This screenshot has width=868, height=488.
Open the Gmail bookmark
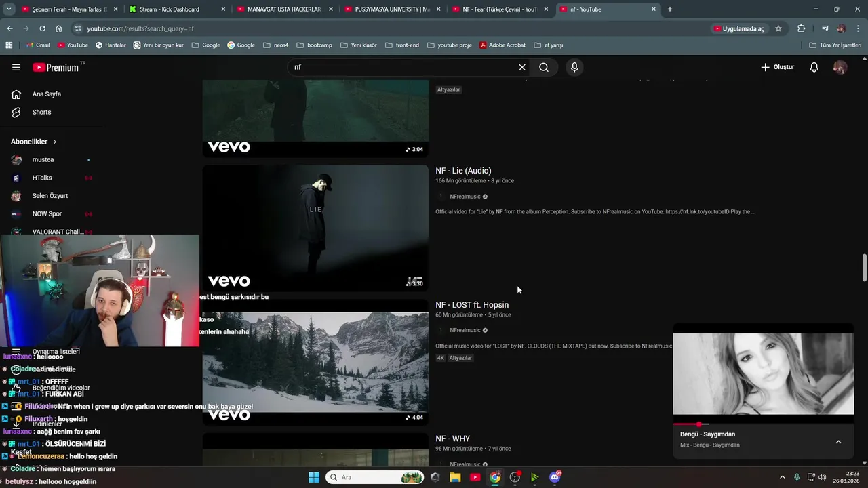point(38,45)
